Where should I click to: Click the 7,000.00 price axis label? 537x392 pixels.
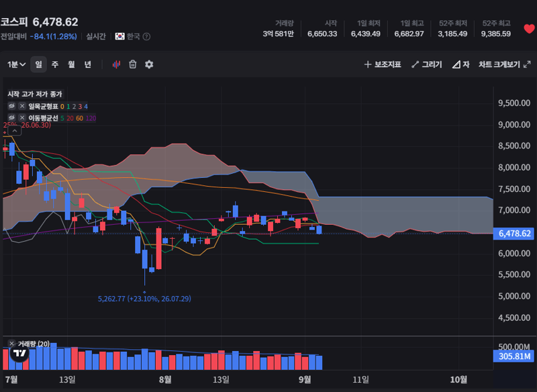point(514,210)
